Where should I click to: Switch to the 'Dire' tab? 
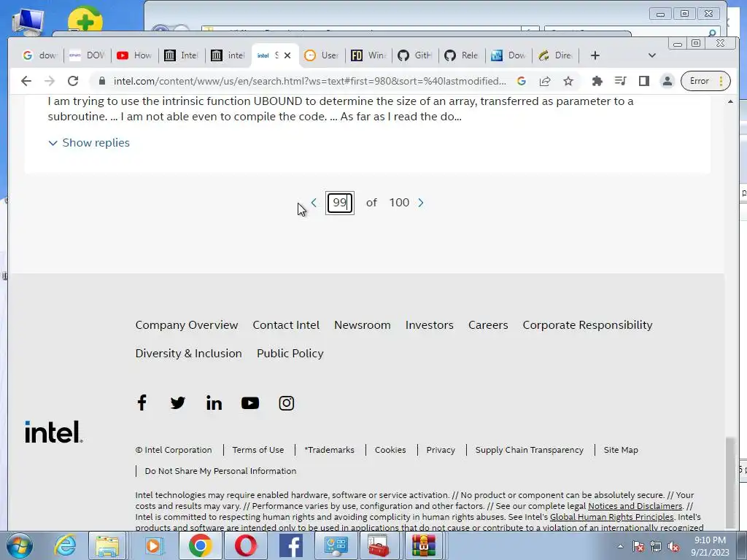tap(555, 55)
